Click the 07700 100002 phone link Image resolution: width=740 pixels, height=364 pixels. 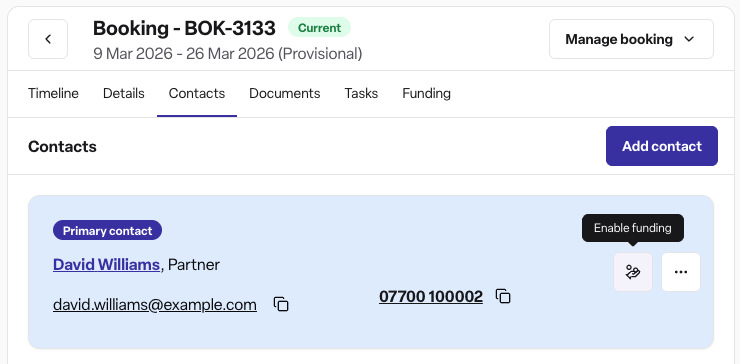(x=431, y=296)
